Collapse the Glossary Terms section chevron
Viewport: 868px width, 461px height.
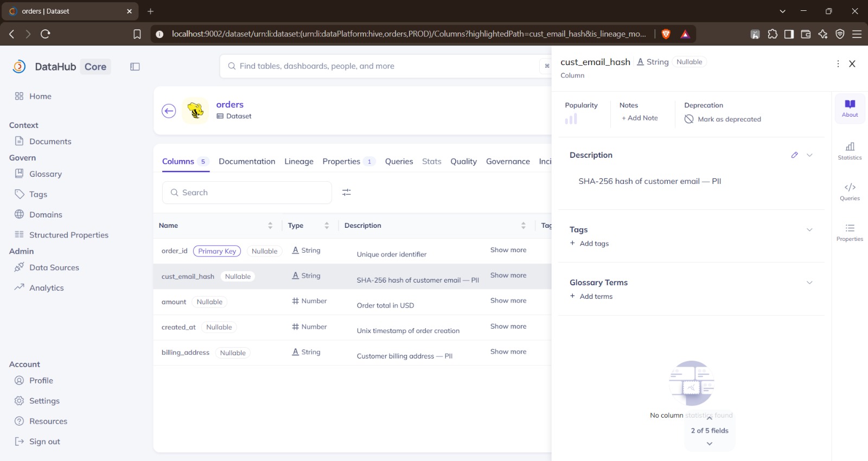click(809, 283)
